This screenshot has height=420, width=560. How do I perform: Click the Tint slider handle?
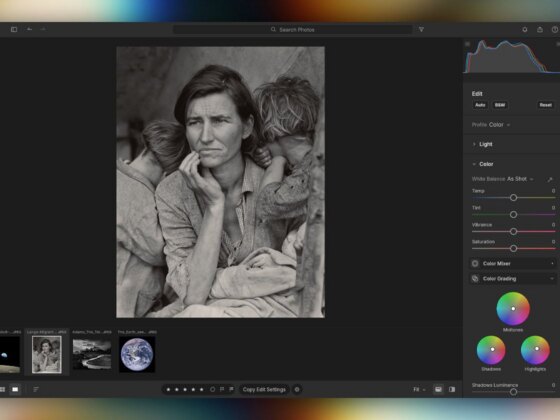tap(513, 215)
